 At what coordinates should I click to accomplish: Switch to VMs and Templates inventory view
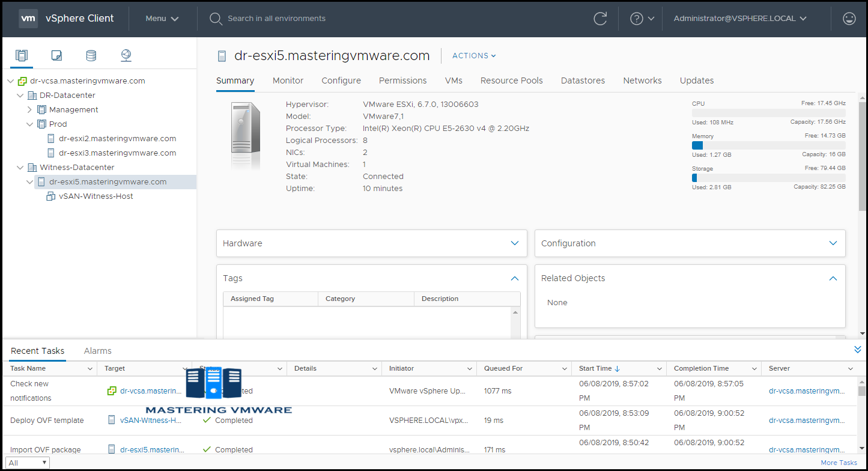click(x=56, y=56)
